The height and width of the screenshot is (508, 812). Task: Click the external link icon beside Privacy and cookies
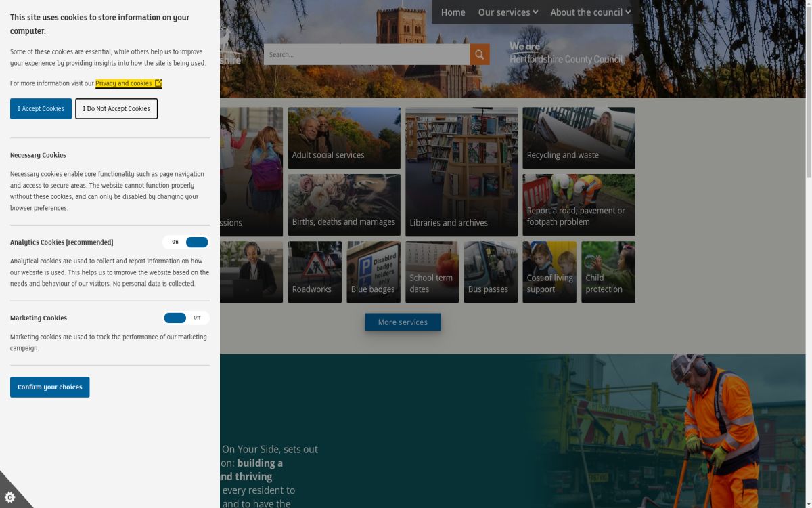tap(158, 83)
